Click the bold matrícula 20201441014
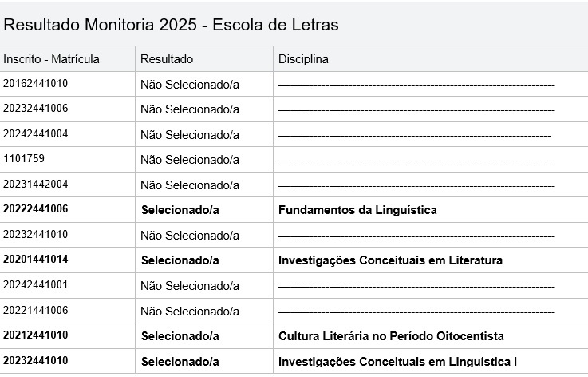 click(x=36, y=260)
